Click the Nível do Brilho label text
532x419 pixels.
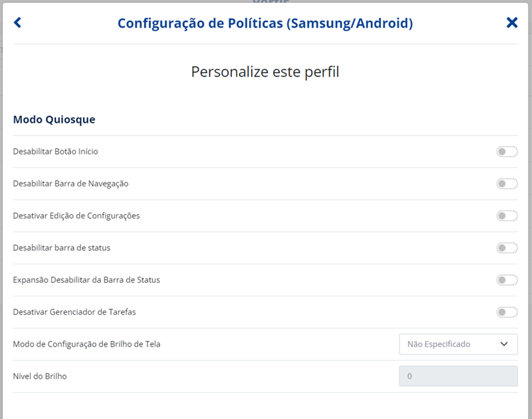coord(40,376)
